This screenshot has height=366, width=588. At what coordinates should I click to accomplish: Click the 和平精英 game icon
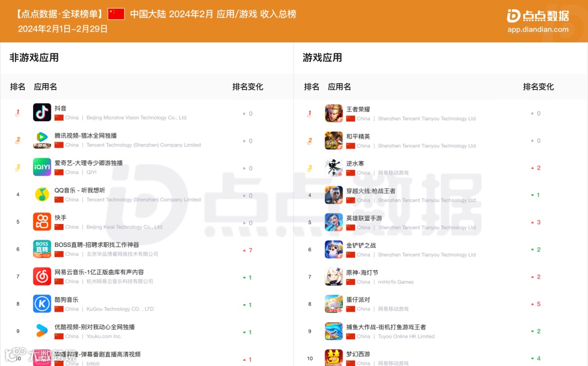tap(334, 140)
